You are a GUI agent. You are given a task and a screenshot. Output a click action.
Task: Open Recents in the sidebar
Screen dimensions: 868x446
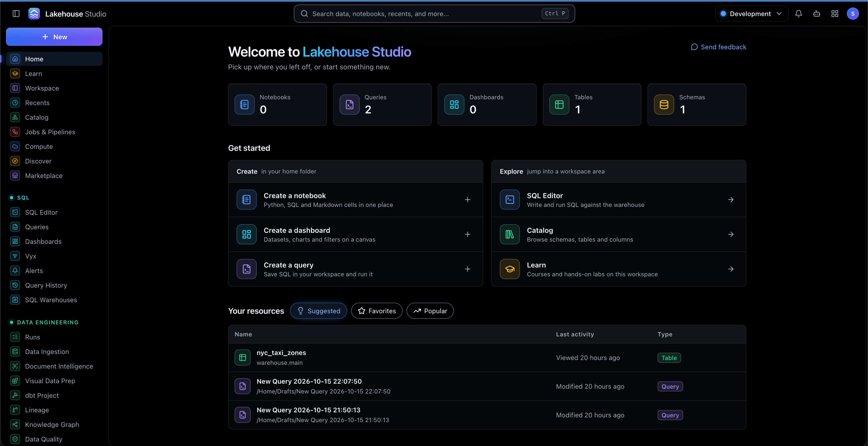click(x=54, y=103)
